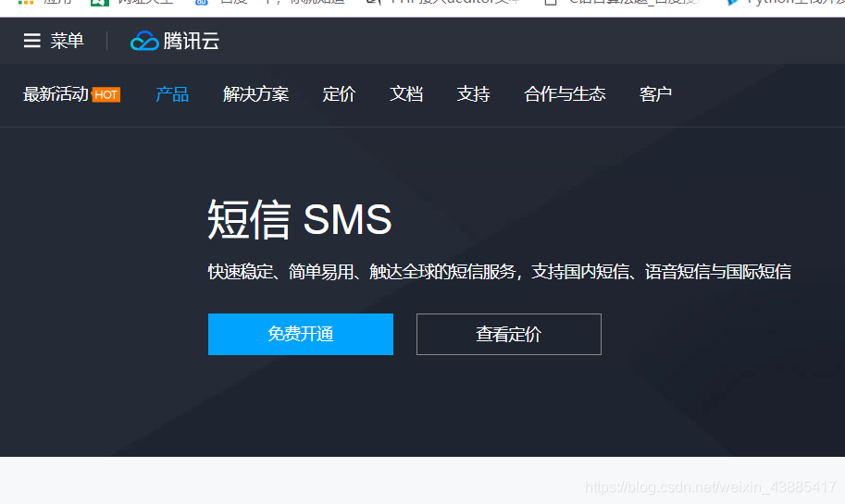
Task: Open 合作与生态 navigation item
Action: pos(565,94)
